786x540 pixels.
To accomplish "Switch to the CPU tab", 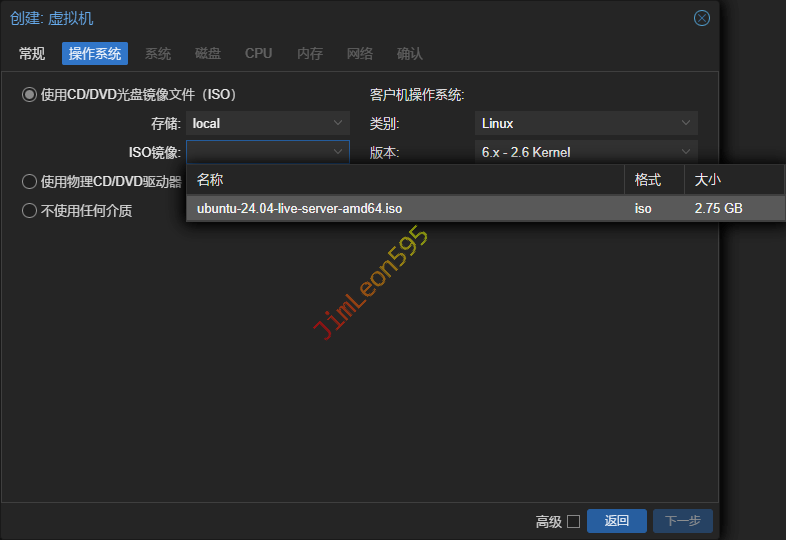I will click(258, 54).
